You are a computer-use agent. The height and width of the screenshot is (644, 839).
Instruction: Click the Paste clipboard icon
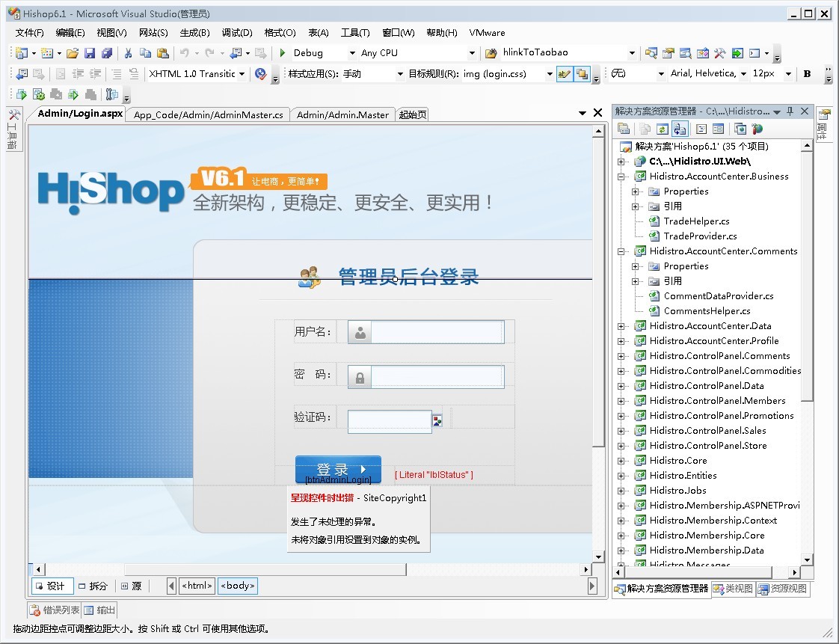click(163, 53)
